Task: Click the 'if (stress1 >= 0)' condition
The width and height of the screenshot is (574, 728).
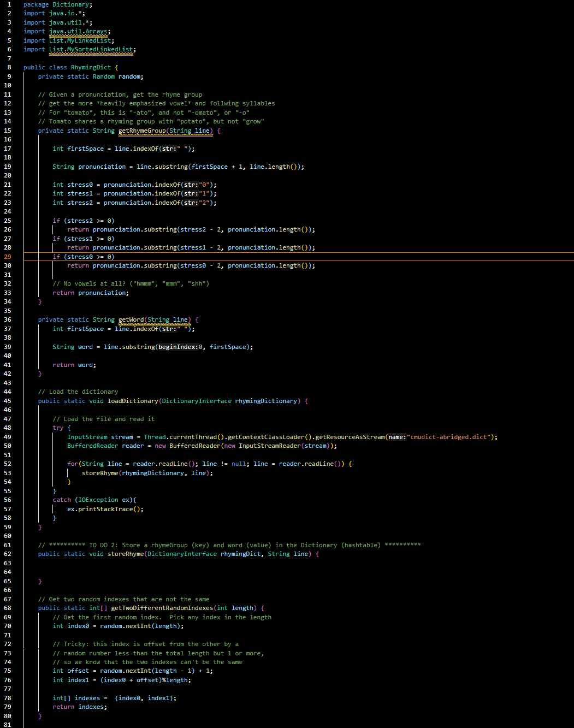Action: (84, 239)
